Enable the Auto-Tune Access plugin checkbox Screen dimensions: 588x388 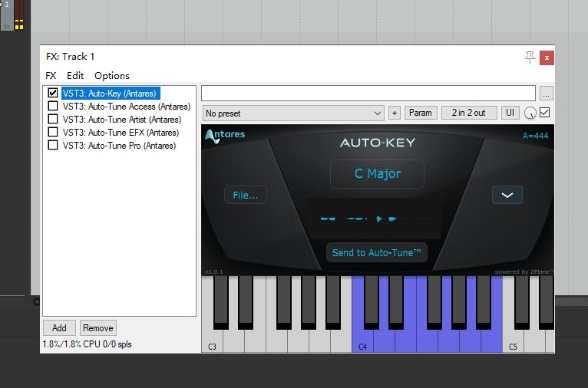click(53, 106)
